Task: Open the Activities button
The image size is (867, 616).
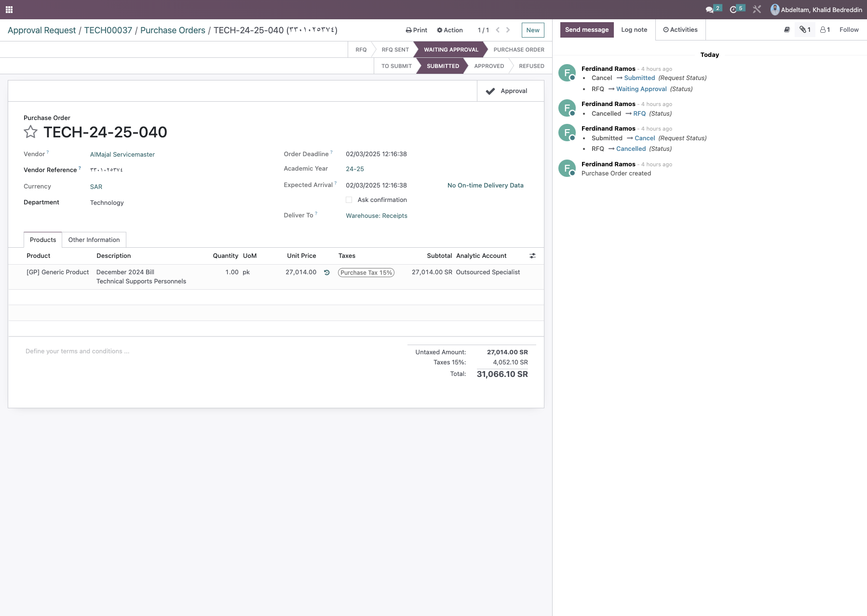Action: [x=680, y=30]
